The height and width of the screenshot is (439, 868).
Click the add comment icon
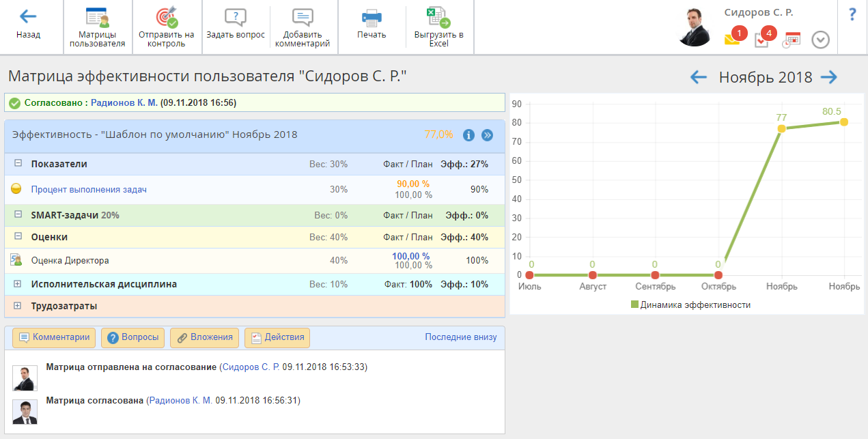point(302,18)
